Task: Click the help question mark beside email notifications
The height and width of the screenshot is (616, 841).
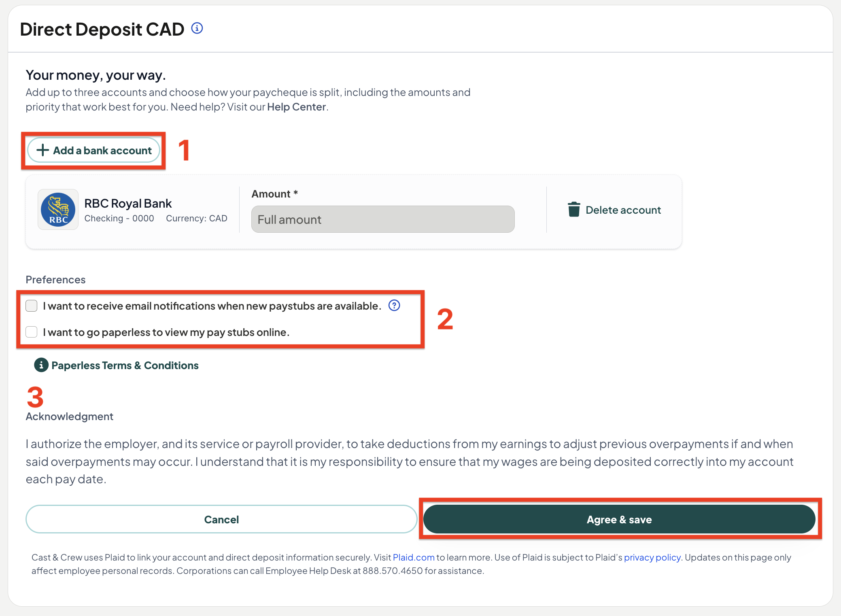Action: pos(394,306)
